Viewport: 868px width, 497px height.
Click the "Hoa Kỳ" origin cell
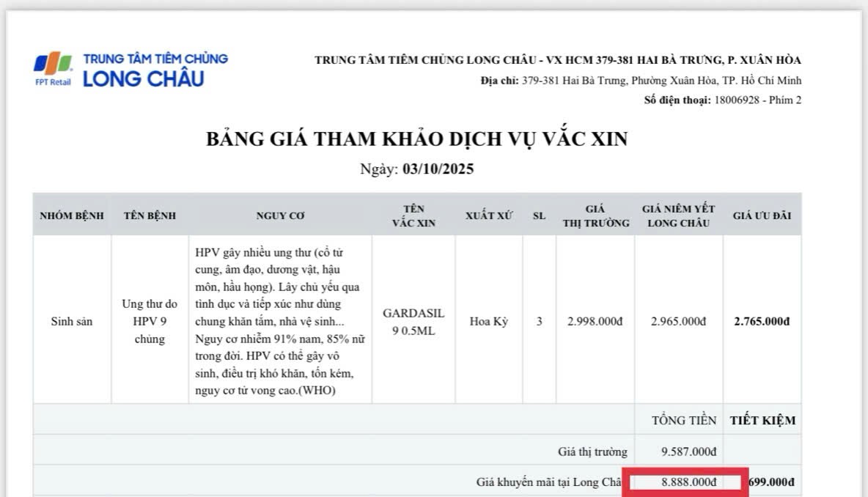coord(489,321)
